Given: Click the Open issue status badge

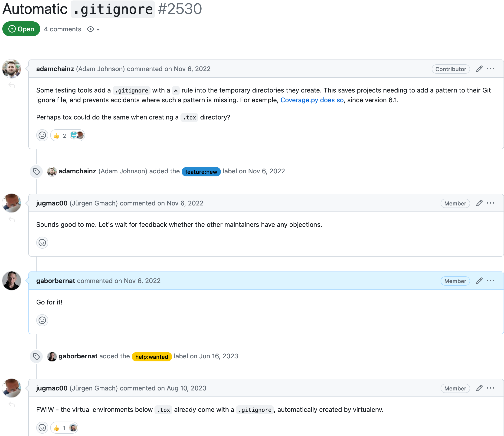Looking at the screenshot, I should click(x=21, y=29).
